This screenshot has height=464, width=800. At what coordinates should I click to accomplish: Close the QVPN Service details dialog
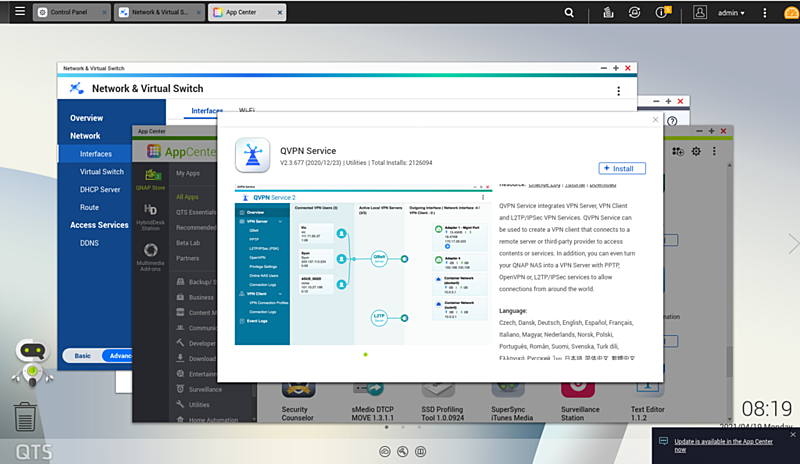(655, 120)
